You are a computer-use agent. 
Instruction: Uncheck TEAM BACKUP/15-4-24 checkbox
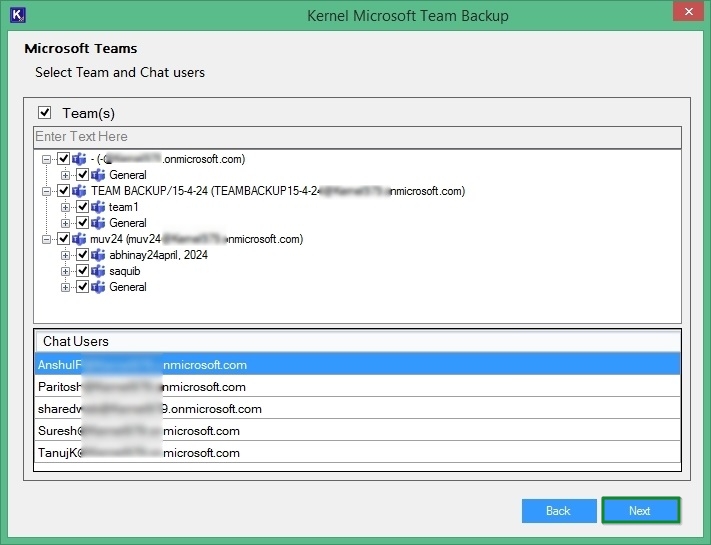[x=63, y=191]
